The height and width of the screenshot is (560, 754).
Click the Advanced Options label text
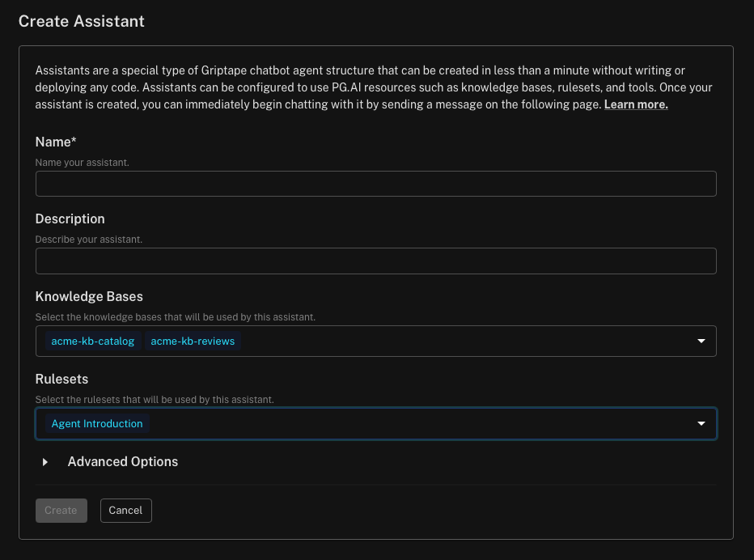122,462
